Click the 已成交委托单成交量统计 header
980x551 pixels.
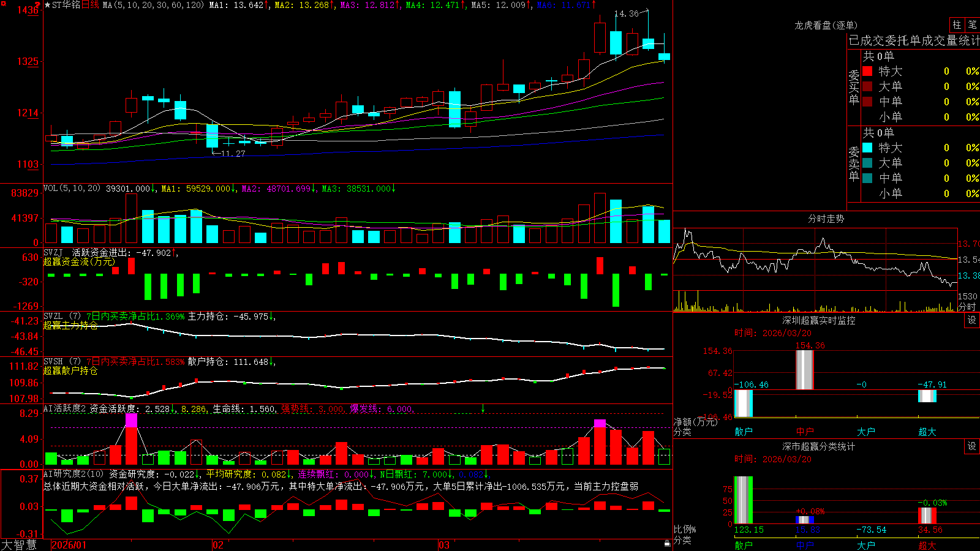[914, 40]
